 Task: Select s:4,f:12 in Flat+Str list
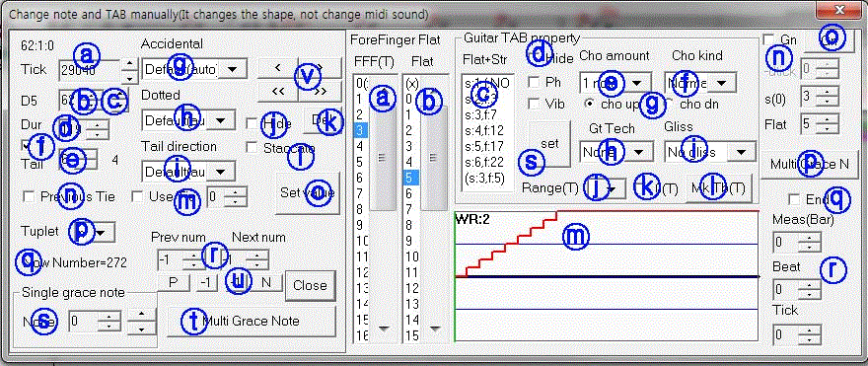(486, 132)
